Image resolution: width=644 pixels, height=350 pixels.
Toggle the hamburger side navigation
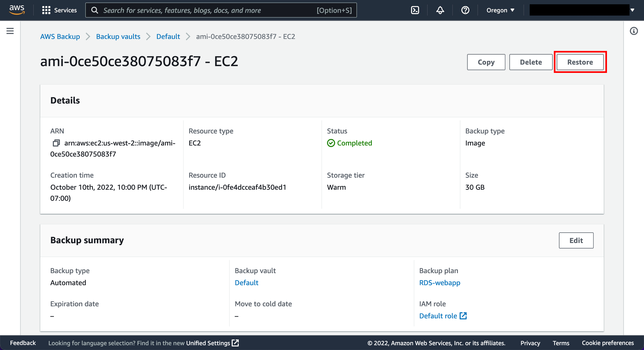point(10,31)
